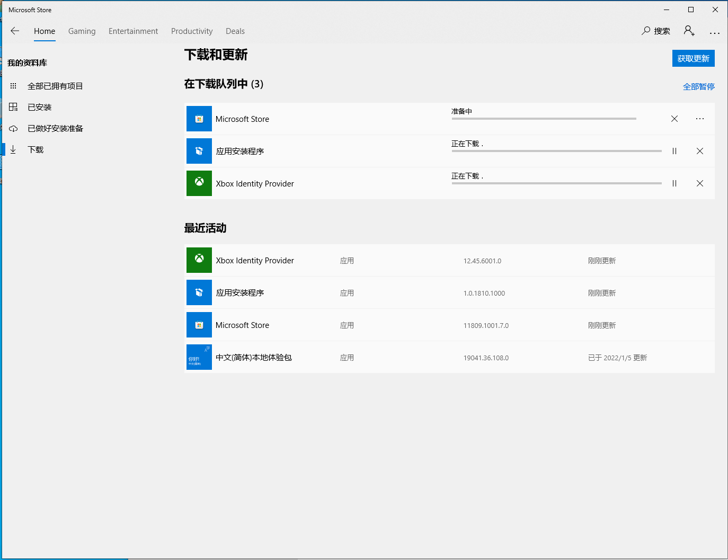Go back using the back arrow

click(15, 31)
